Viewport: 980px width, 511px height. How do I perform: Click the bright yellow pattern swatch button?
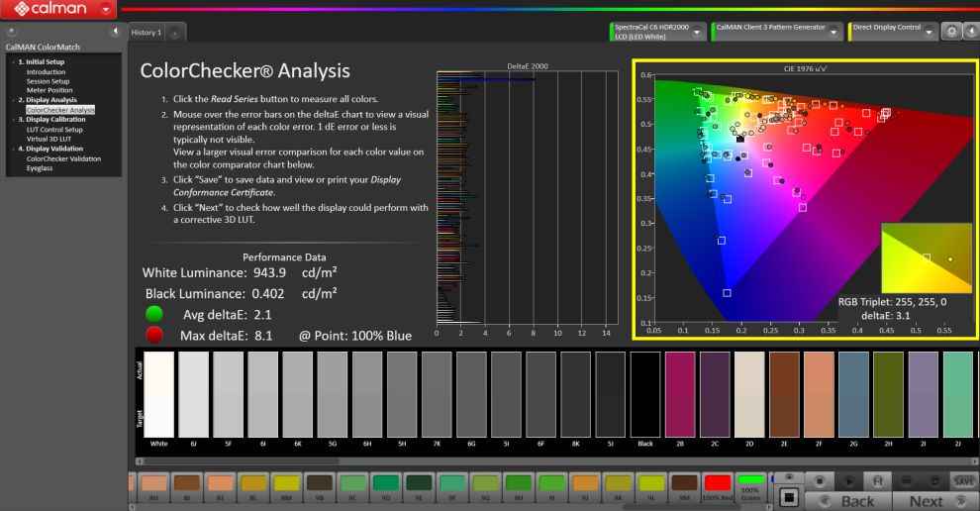click(287, 487)
